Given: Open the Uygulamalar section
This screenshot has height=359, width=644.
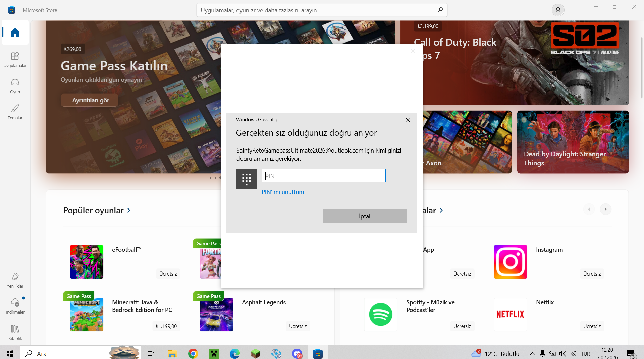Looking at the screenshot, I should point(15,60).
